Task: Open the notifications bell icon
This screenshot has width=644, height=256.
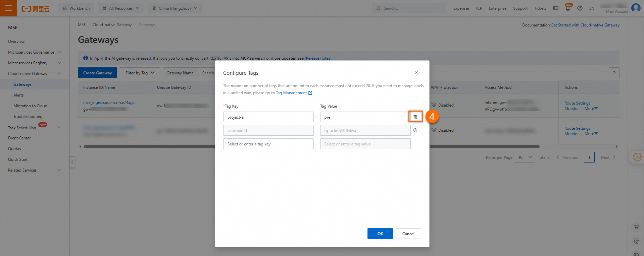Action: [x=568, y=8]
